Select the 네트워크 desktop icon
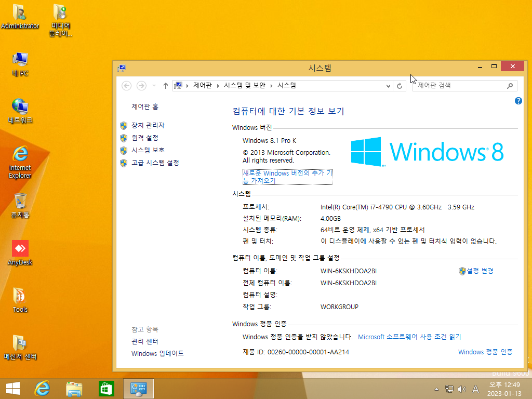This screenshot has height=399, width=532. pyautogui.click(x=20, y=111)
